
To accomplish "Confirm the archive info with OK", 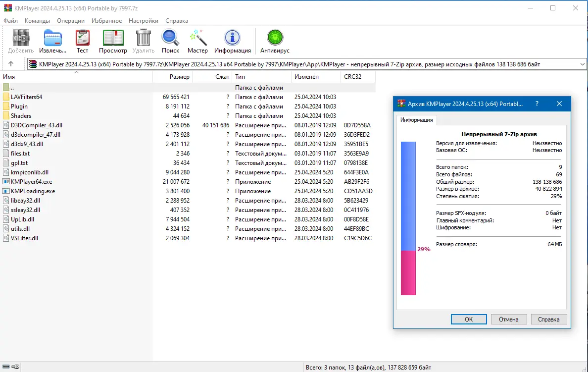I will 468,319.
